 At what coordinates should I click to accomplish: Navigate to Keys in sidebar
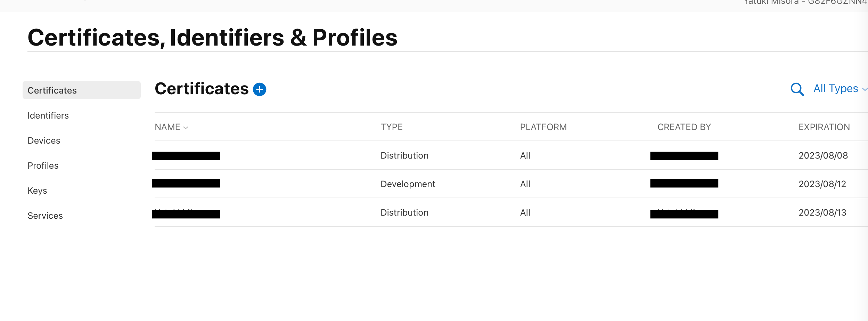coord(38,191)
